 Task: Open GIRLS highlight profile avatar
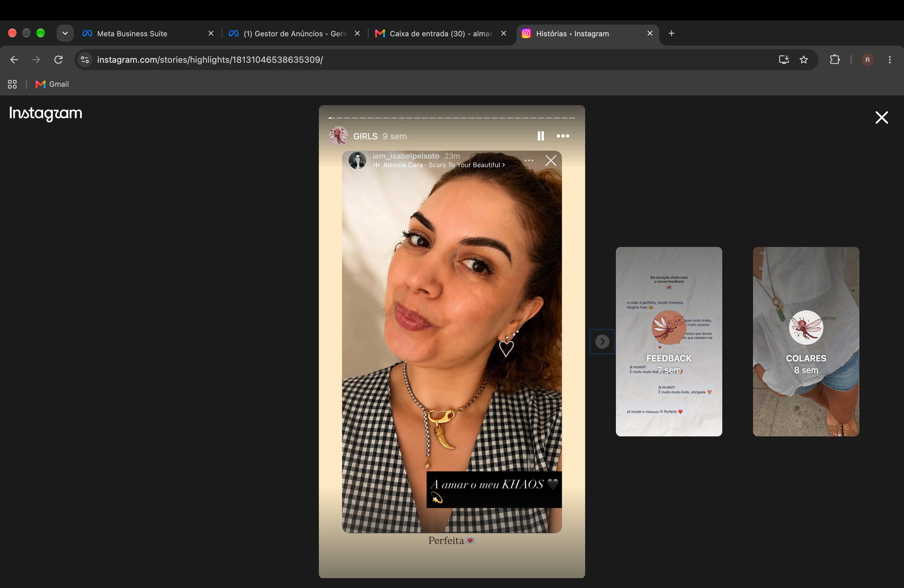338,136
